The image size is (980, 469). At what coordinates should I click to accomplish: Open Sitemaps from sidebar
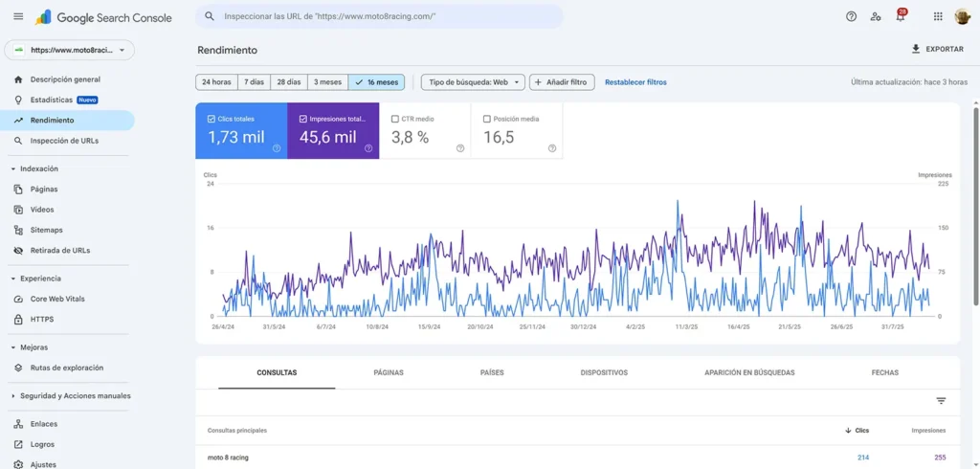coord(46,230)
